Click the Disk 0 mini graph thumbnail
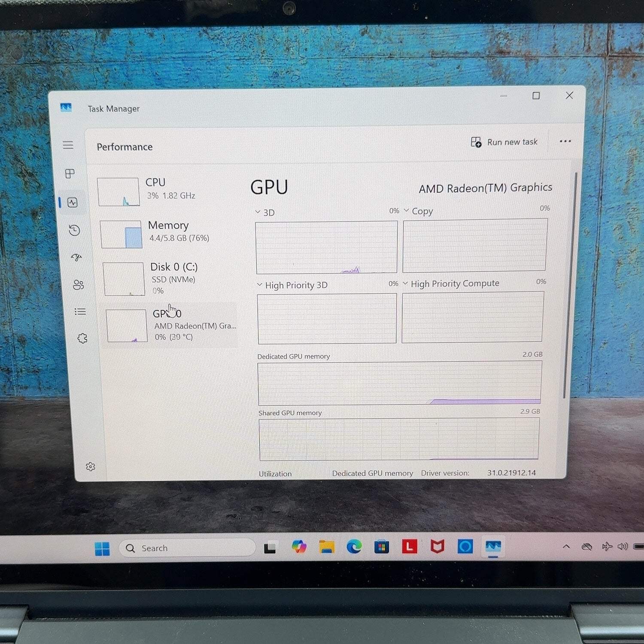Image resolution: width=644 pixels, height=644 pixels. [124, 279]
